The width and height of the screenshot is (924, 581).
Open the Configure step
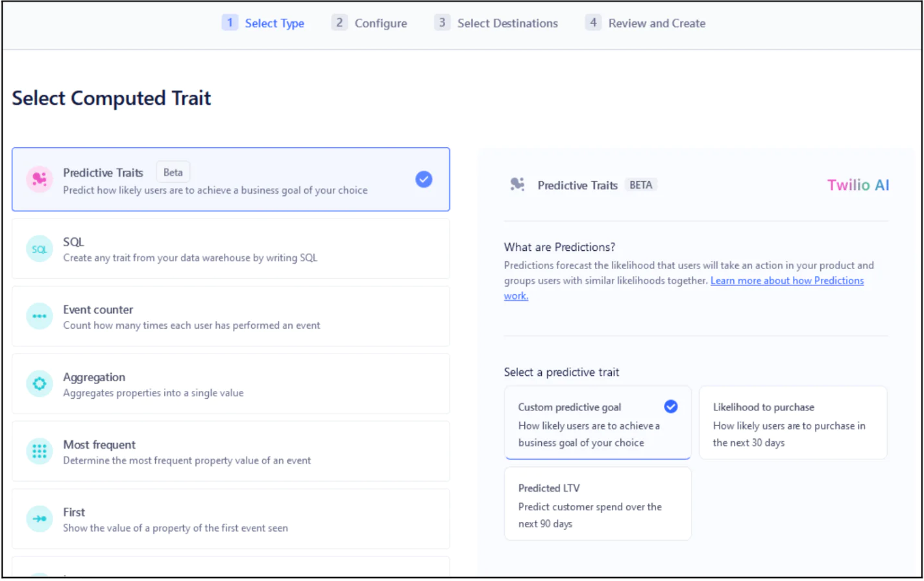(370, 23)
